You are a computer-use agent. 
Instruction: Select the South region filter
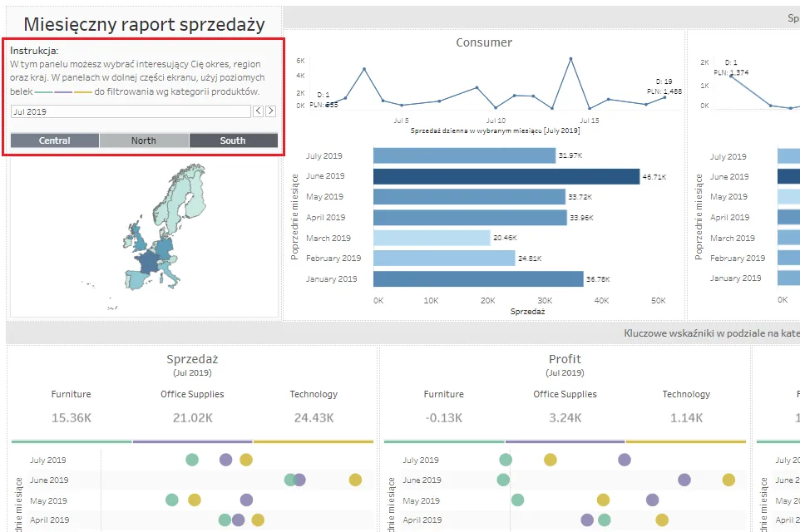(x=233, y=140)
